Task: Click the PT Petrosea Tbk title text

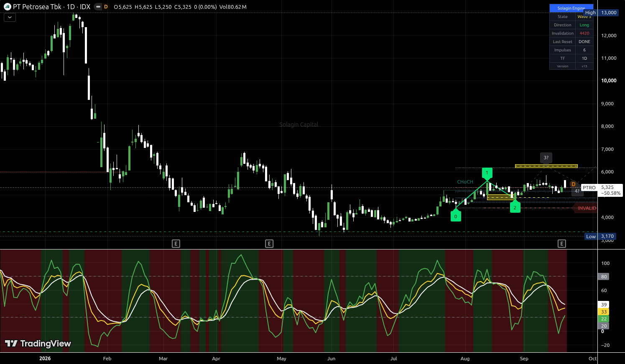Action: coord(37,7)
